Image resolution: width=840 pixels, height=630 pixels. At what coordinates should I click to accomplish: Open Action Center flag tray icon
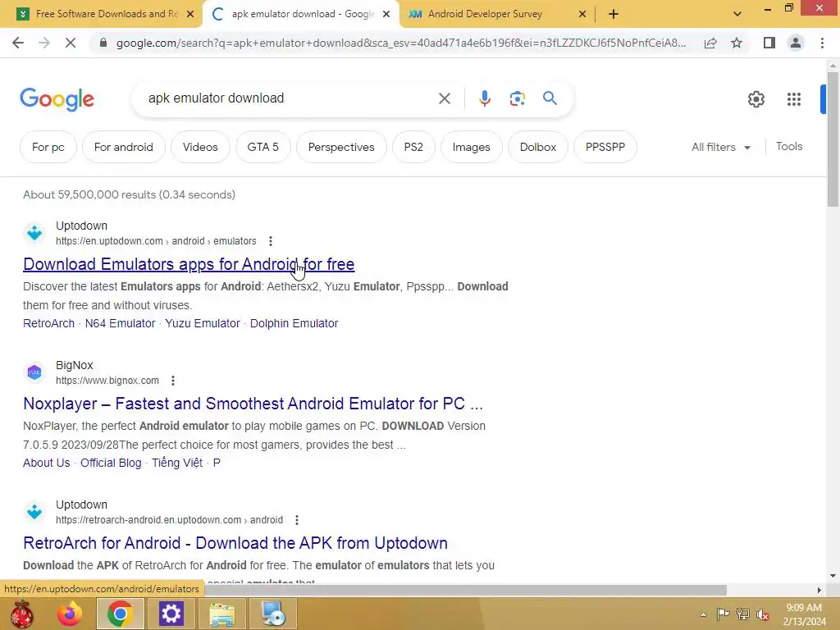tap(723, 614)
